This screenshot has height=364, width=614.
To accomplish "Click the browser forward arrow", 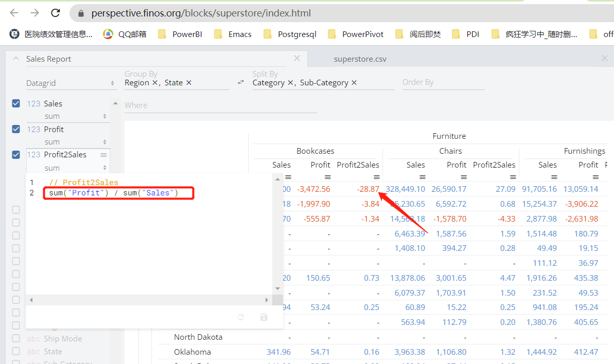I will coord(35,13).
